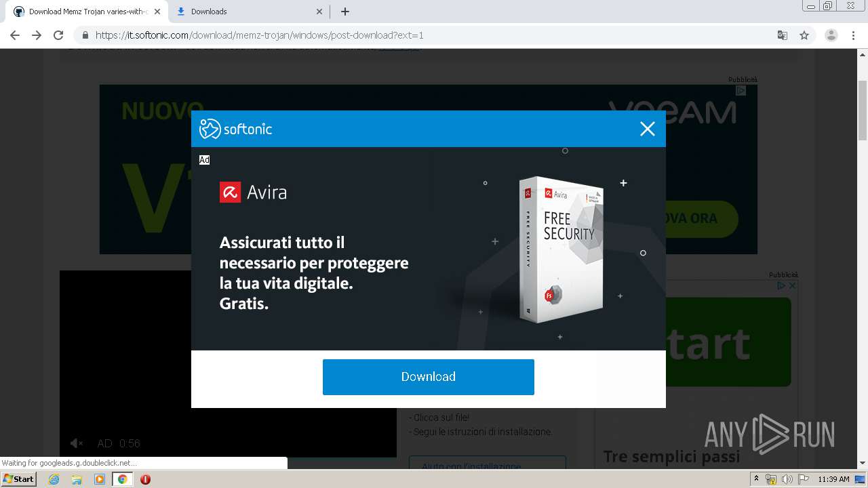Click the red Opera icon in taskbar
The image size is (868, 488).
click(x=145, y=479)
